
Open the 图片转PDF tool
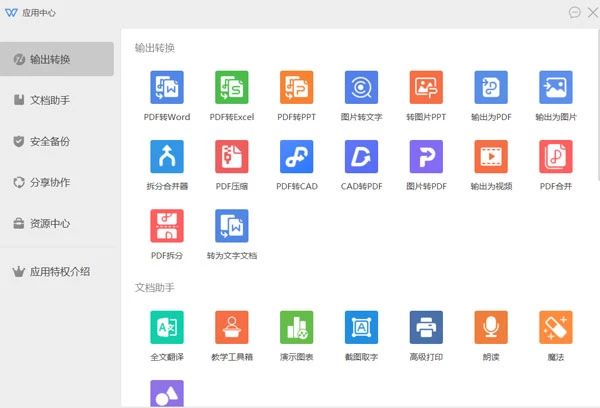coord(426,157)
